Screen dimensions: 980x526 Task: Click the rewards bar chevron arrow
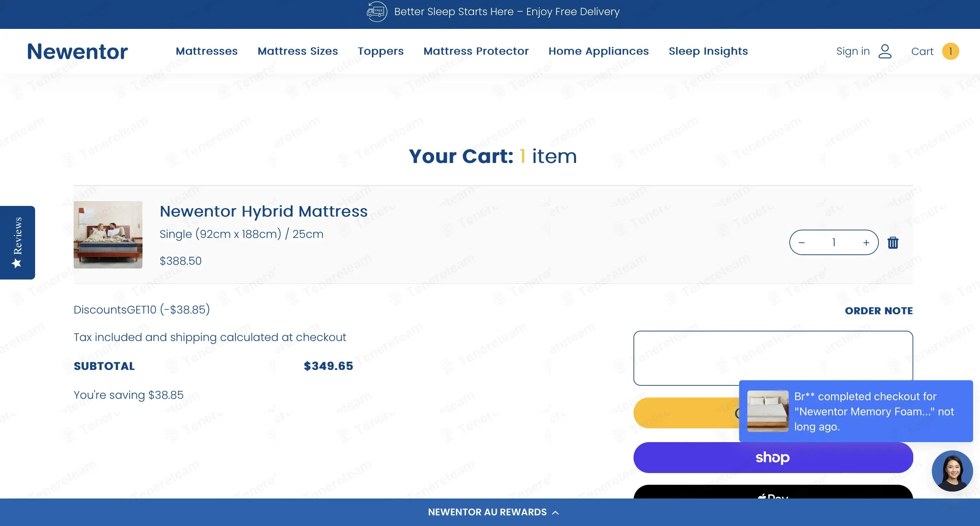tap(555, 512)
